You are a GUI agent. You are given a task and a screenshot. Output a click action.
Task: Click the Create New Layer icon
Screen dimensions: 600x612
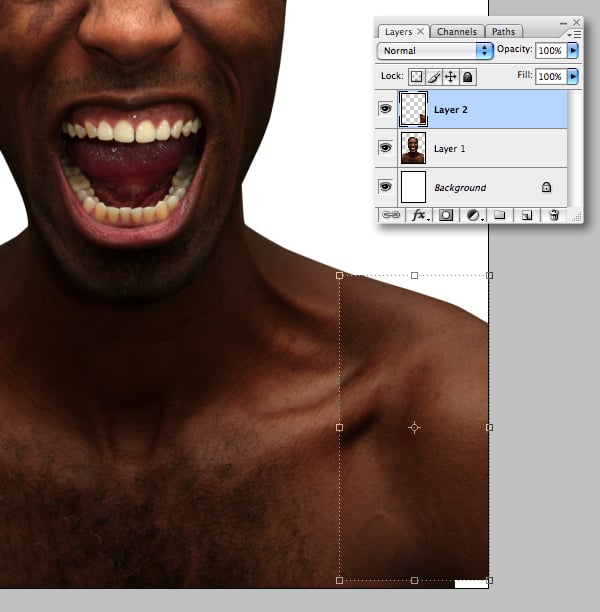[527, 215]
